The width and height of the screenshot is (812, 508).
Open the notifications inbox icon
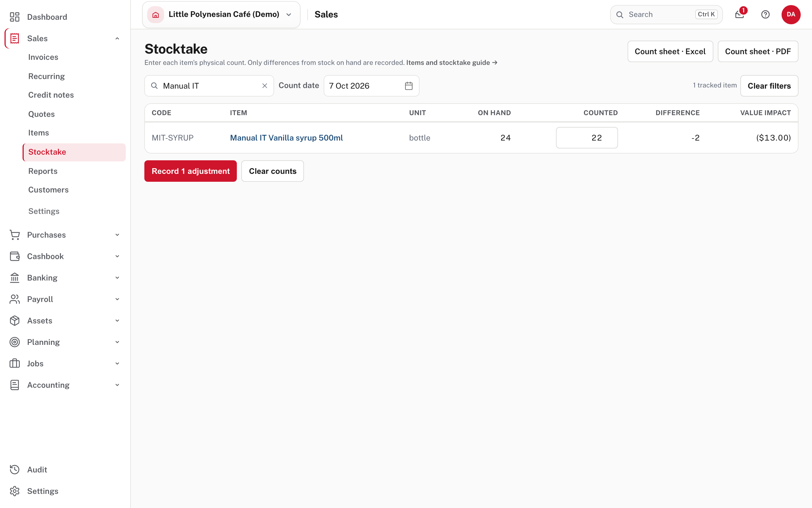tap(740, 14)
